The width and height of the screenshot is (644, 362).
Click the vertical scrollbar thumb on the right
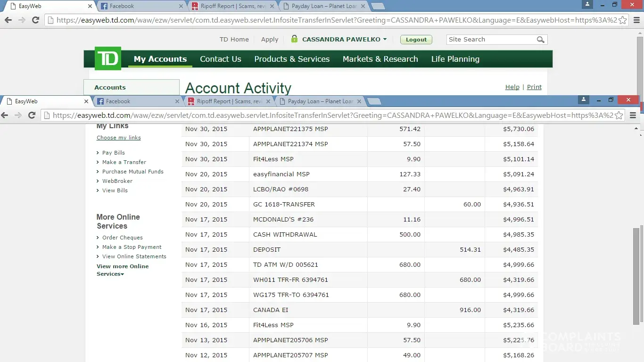(636, 276)
